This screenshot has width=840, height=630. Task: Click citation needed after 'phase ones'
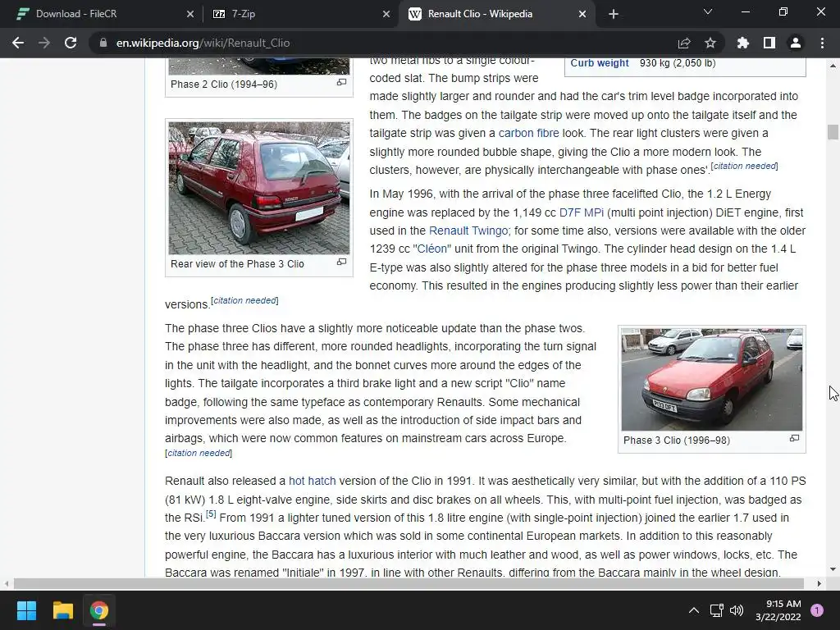pyautogui.click(x=745, y=166)
